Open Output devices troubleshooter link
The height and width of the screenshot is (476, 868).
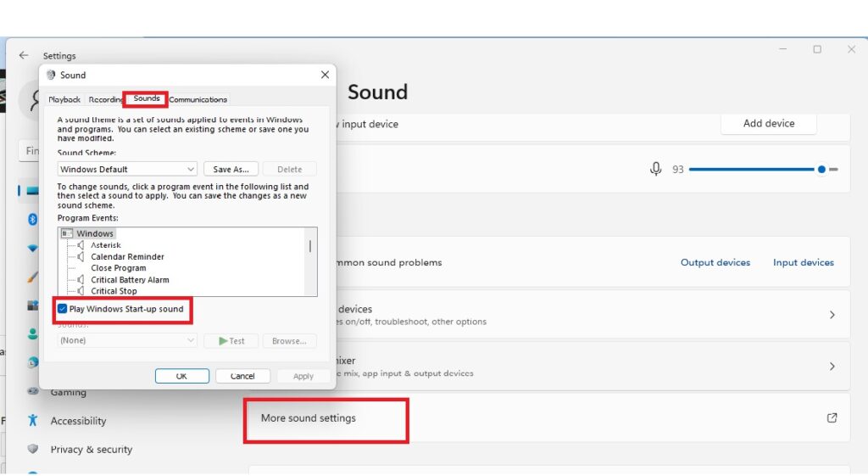tap(715, 262)
